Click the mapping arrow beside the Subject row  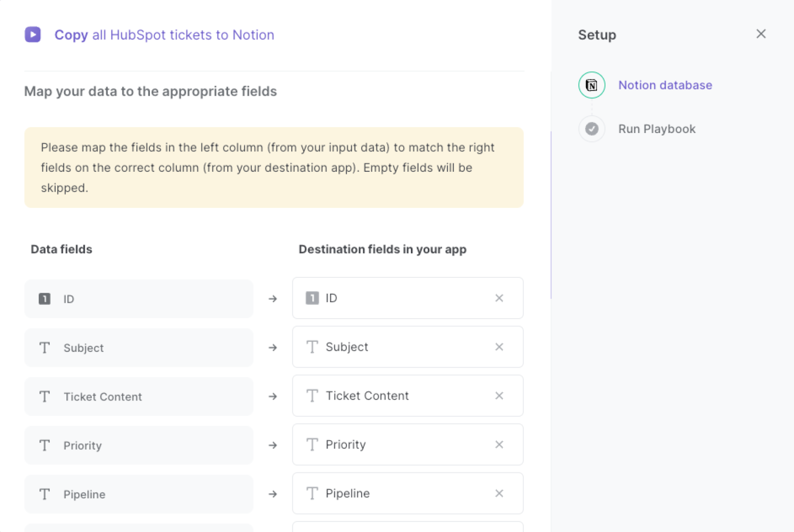click(x=273, y=348)
